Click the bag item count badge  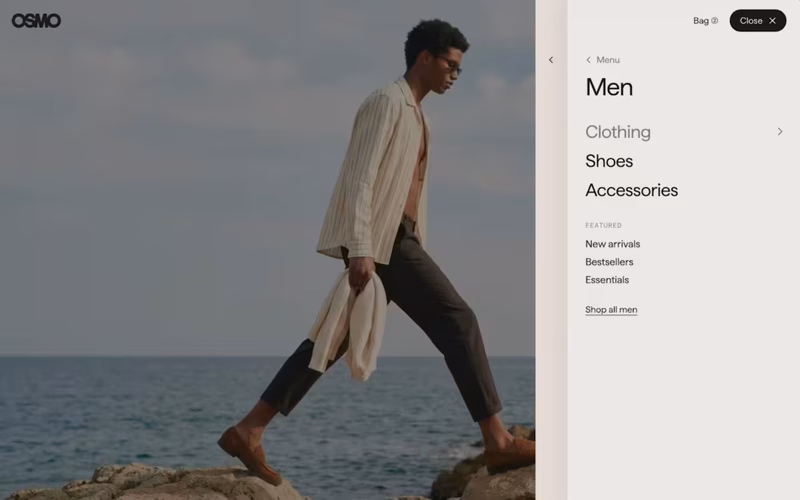(x=715, y=21)
